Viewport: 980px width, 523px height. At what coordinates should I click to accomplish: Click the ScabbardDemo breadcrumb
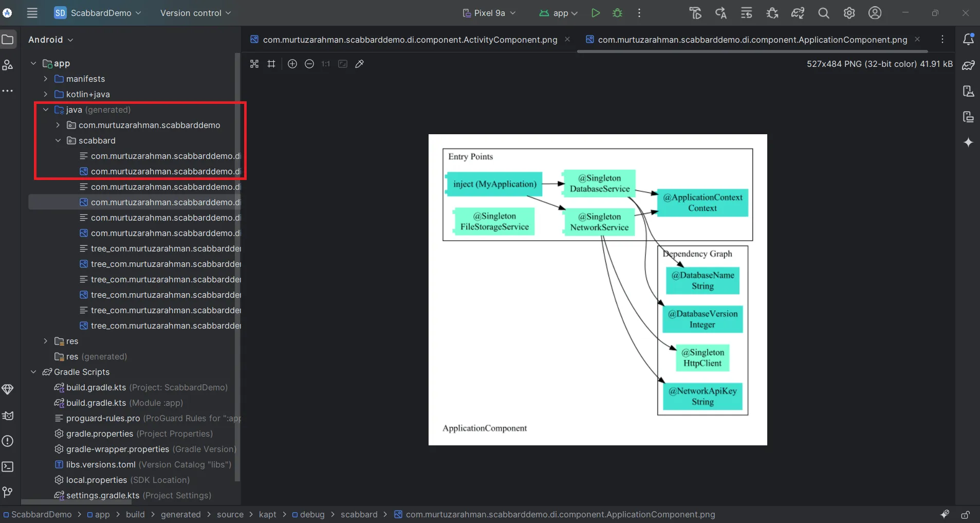(x=38, y=514)
